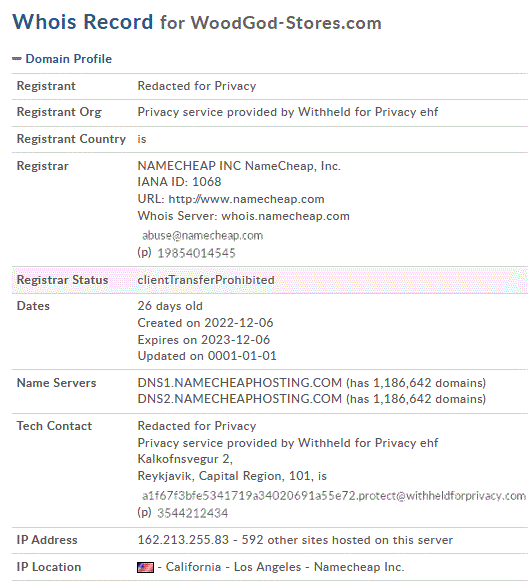This screenshot has width=528, height=582.
Task: Click the US flag icon in IP Location
Action: coord(145,567)
